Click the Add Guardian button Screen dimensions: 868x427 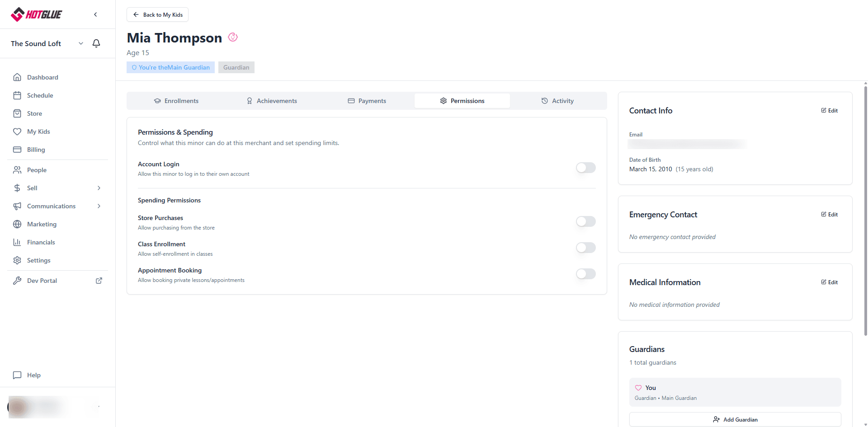pyautogui.click(x=735, y=419)
